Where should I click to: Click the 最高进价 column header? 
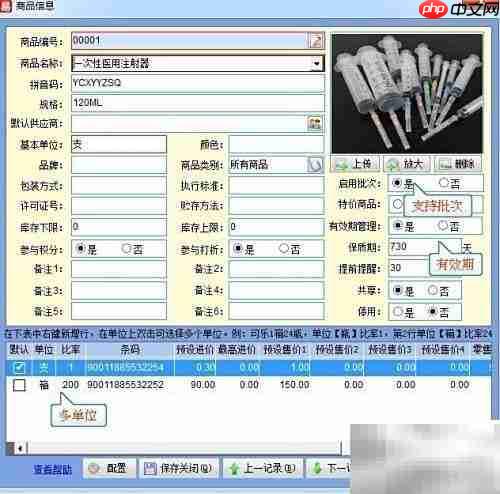(237, 350)
